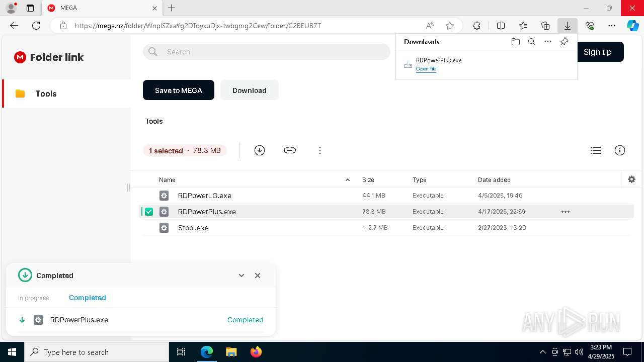Click the link icon in selection toolbar

coord(290,150)
